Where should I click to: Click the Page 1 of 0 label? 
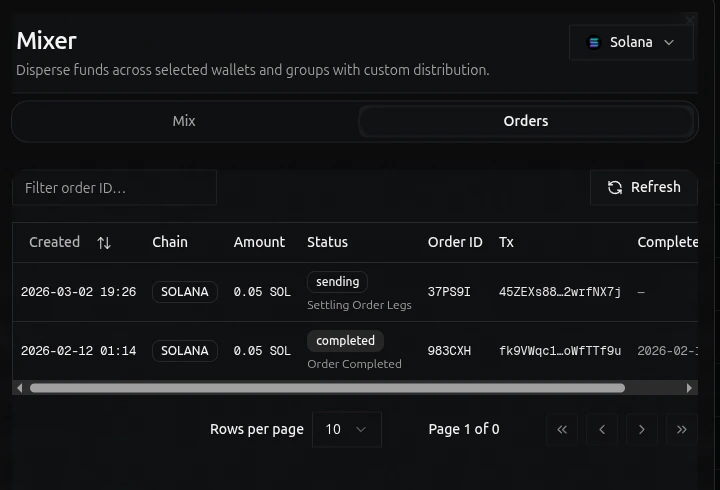(x=464, y=429)
